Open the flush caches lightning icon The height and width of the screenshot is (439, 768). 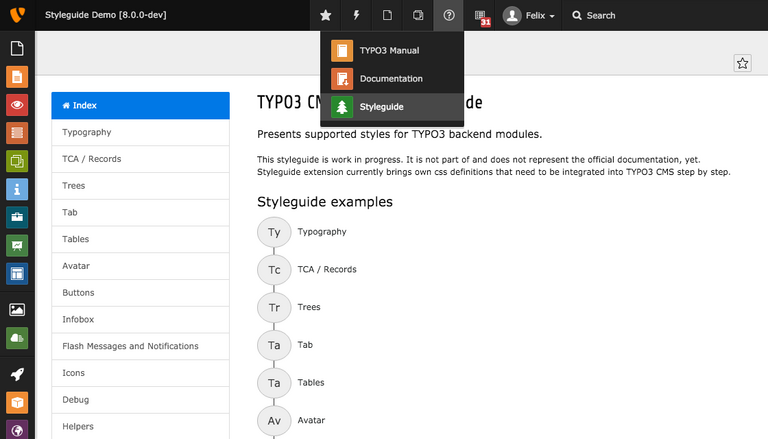[356, 15]
